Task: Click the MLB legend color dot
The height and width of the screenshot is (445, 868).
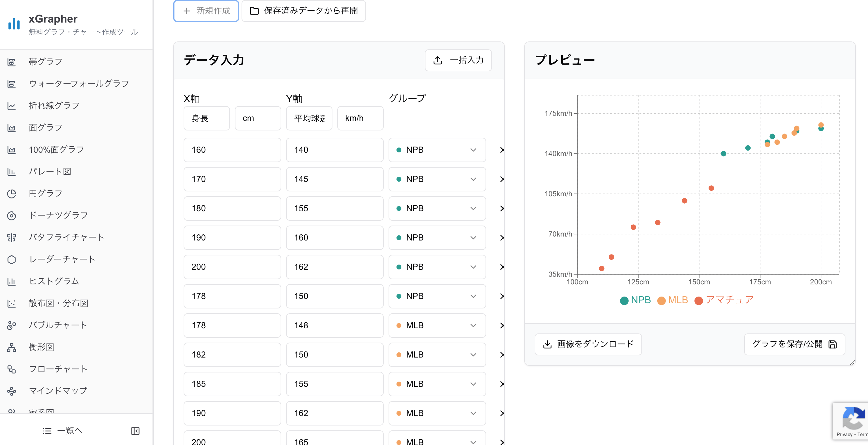Action: coord(662,300)
